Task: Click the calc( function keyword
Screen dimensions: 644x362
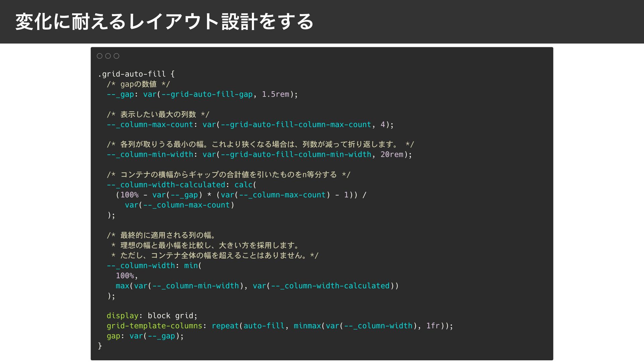Action: pos(244,185)
